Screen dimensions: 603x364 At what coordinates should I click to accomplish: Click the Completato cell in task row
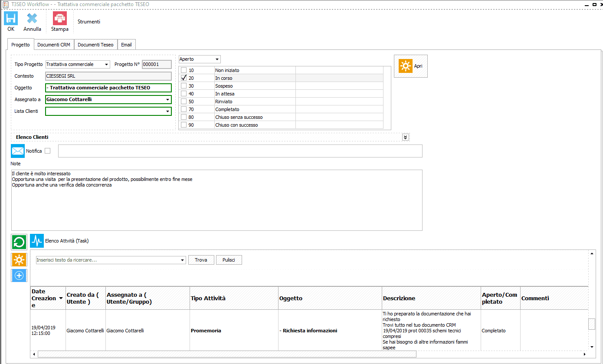(500, 331)
